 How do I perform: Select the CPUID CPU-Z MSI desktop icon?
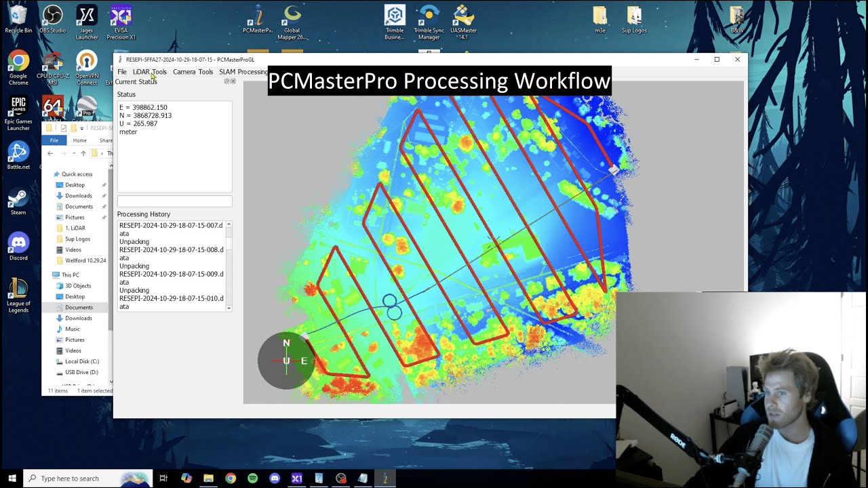coord(53,68)
